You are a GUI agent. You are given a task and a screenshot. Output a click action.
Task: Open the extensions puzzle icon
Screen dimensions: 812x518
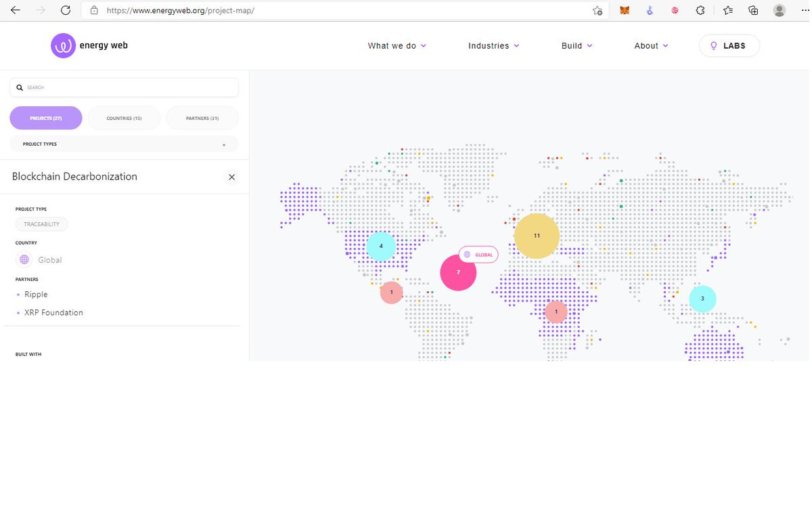click(x=700, y=10)
